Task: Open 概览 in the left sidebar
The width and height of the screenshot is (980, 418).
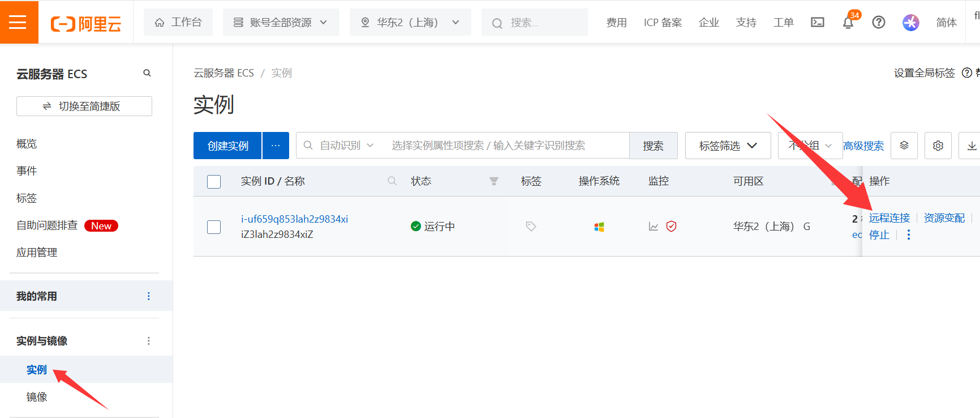Action: click(x=27, y=144)
